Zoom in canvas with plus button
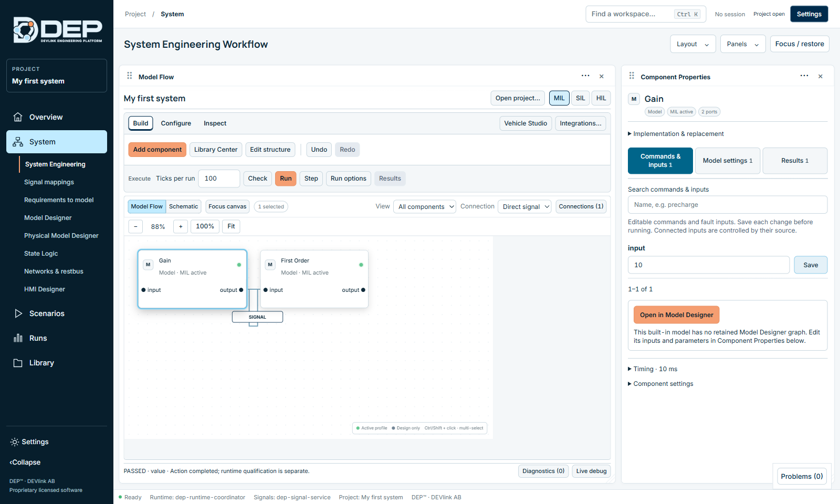Image resolution: width=840 pixels, height=504 pixels. pos(181,226)
